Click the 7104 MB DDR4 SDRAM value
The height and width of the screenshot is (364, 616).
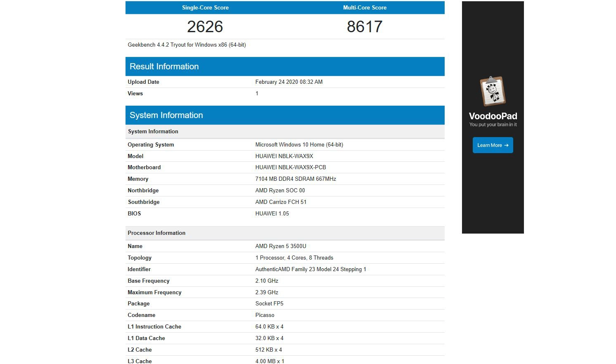pyautogui.click(x=296, y=179)
